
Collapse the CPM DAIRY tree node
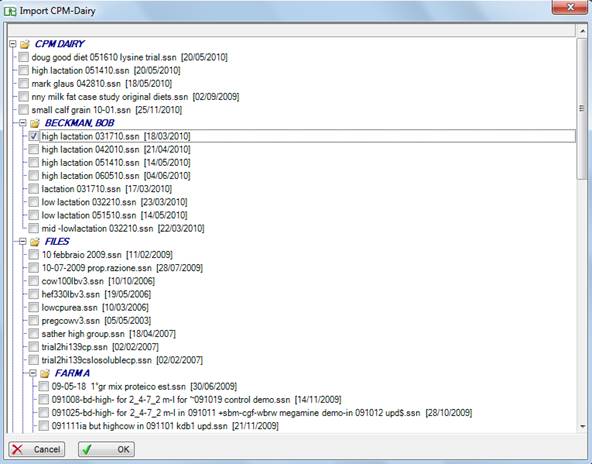point(13,44)
